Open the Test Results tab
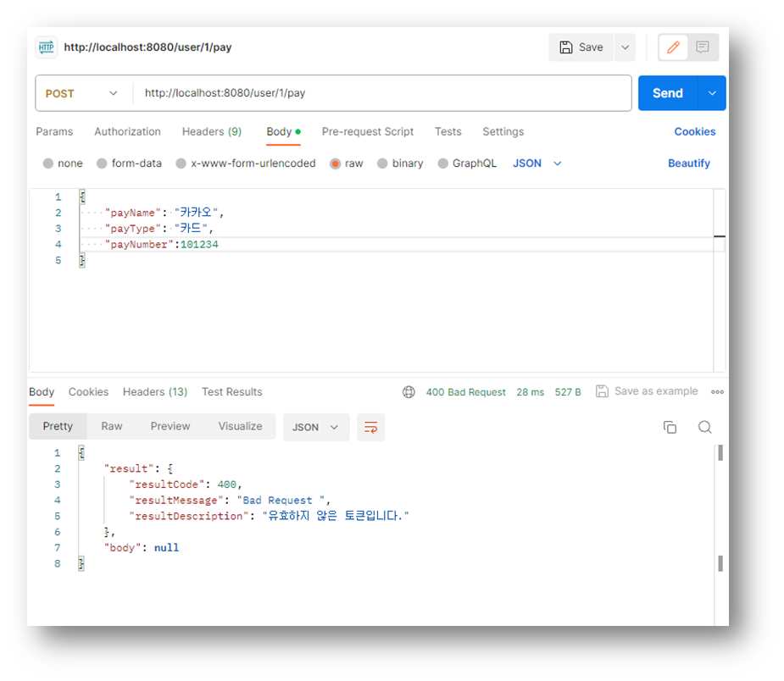 [232, 392]
